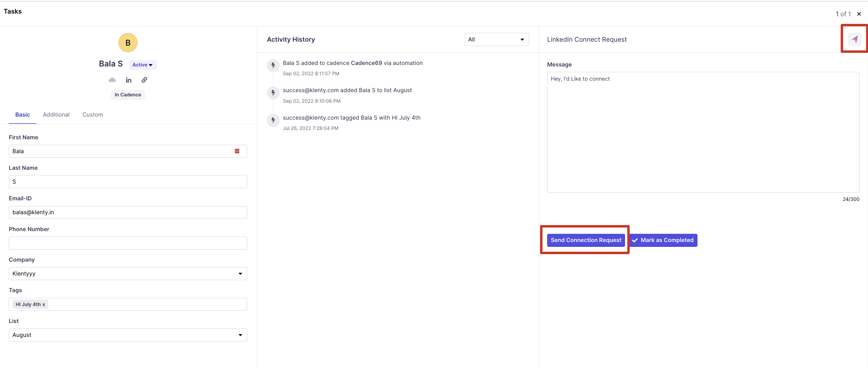The image size is (868, 368).
Task: Close the Tasks panel with X
Action: [x=859, y=14]
